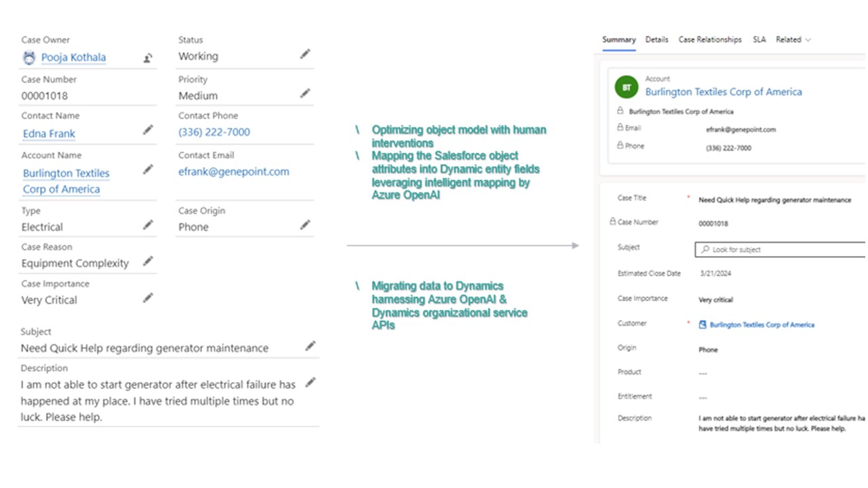The height and width of the screenshot is (488, 868).
Task: Edit the Priority field pencil icon
Action: click(x=305, y=94)
